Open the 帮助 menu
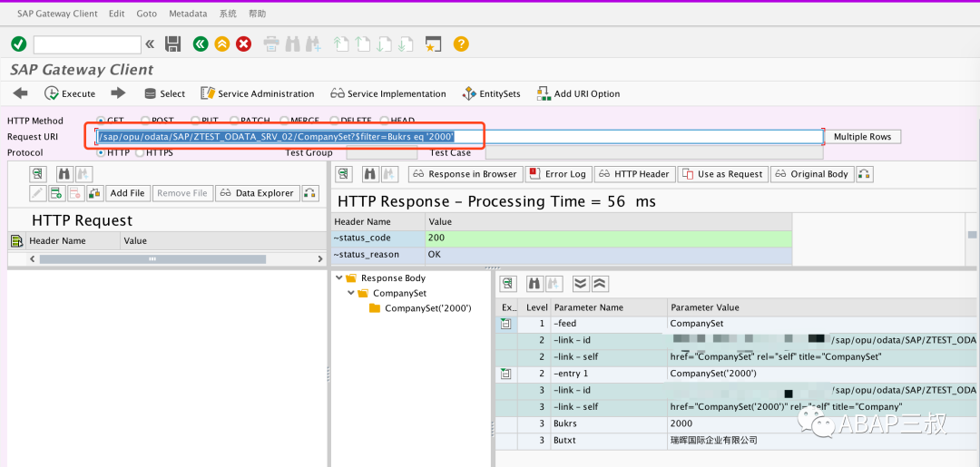This screenshot has width=980, height=467. (x=257, y=13)
